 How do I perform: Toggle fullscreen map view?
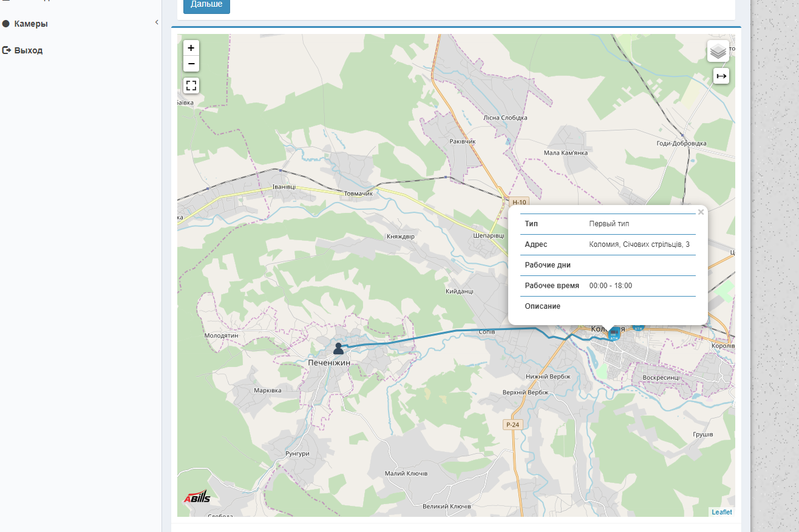click(x=191, y=86)
